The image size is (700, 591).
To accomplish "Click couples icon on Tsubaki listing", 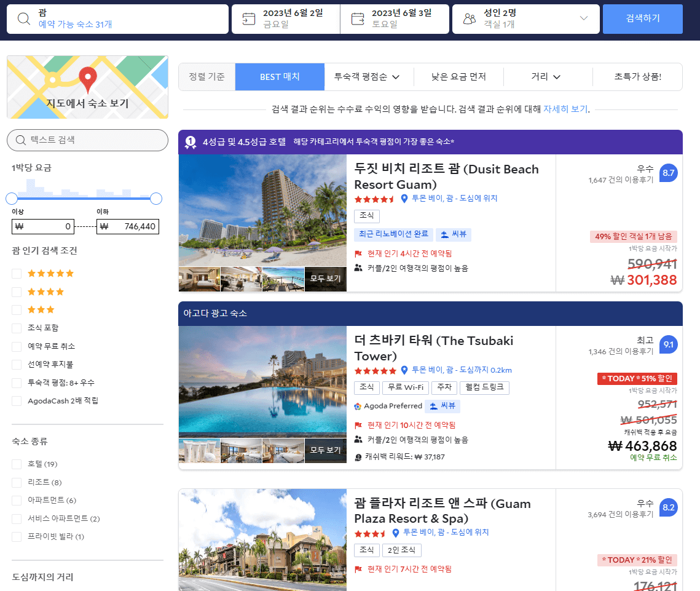I will click(x=358, y=440).
